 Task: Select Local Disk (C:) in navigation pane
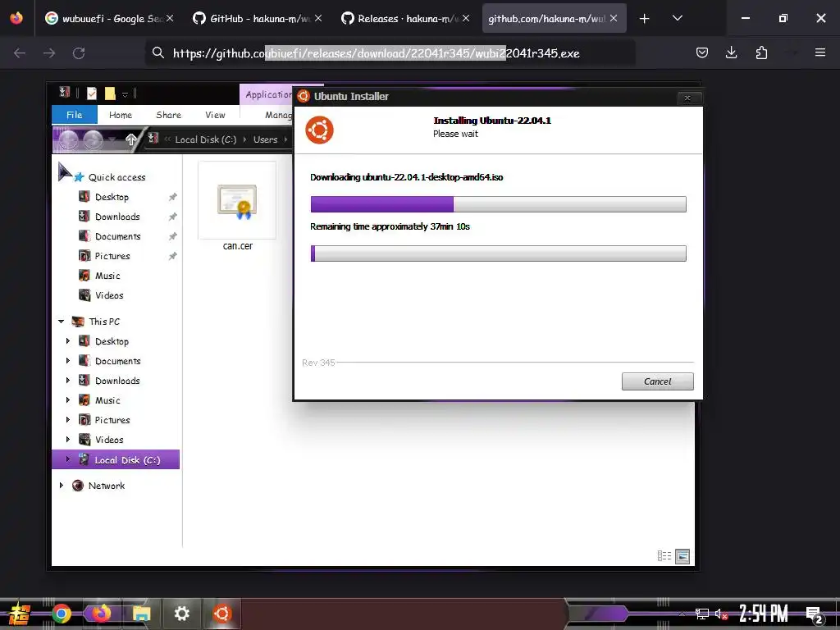(116, 459)
